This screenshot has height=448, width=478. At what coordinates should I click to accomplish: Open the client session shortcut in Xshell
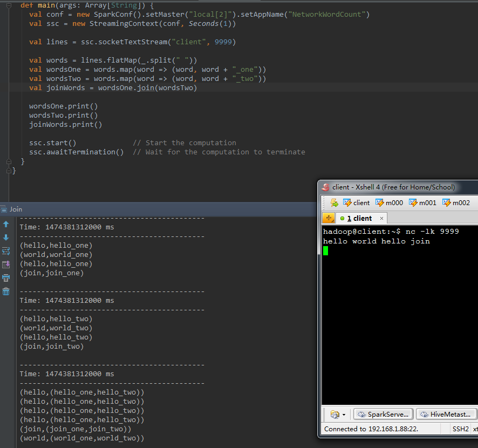(x=356, y=203)
